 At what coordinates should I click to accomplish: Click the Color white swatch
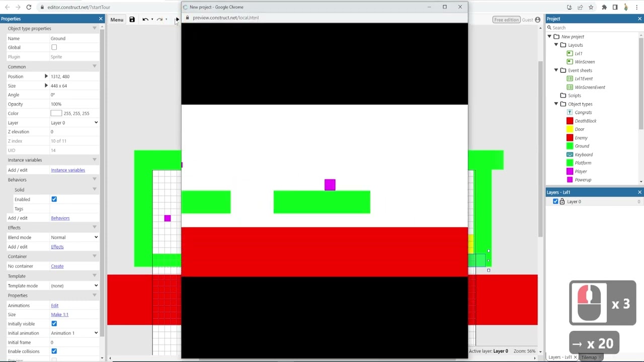[x=56, y=114]
